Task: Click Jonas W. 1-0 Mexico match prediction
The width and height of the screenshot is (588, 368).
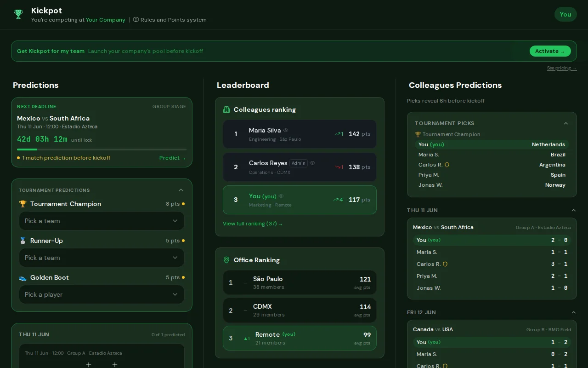Action: pos(492,288)
